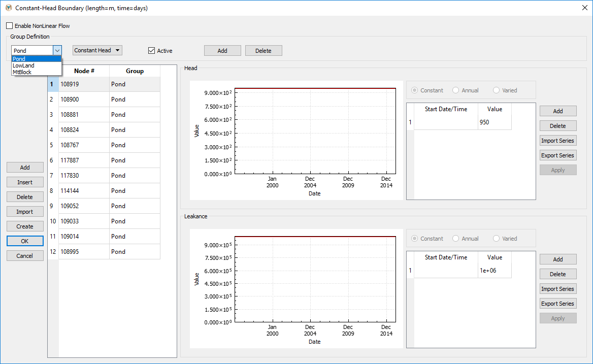The height and width of the screenshot is (364, 593).
Task: Select node cell 108900
Action: [x=84, y=100]
